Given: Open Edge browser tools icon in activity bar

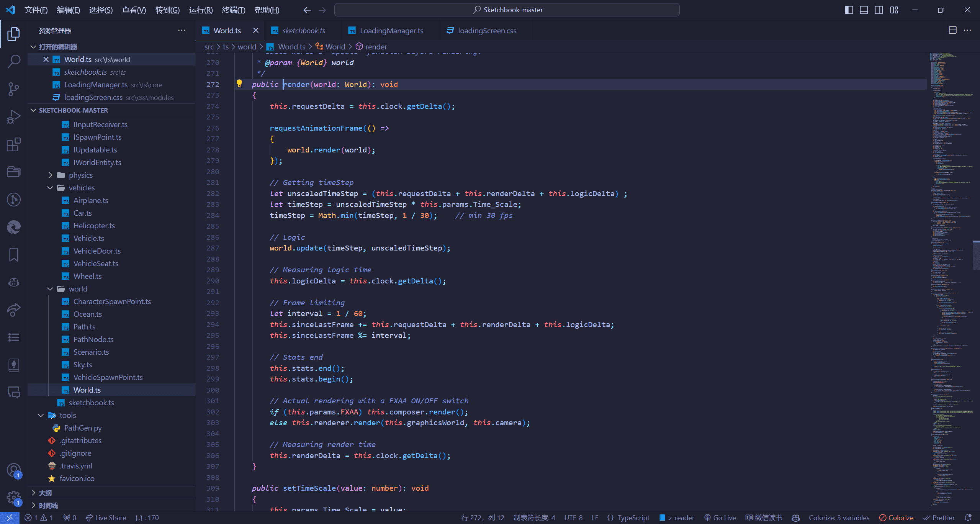Looking at the screenshot, I should (x=14, y=227).
